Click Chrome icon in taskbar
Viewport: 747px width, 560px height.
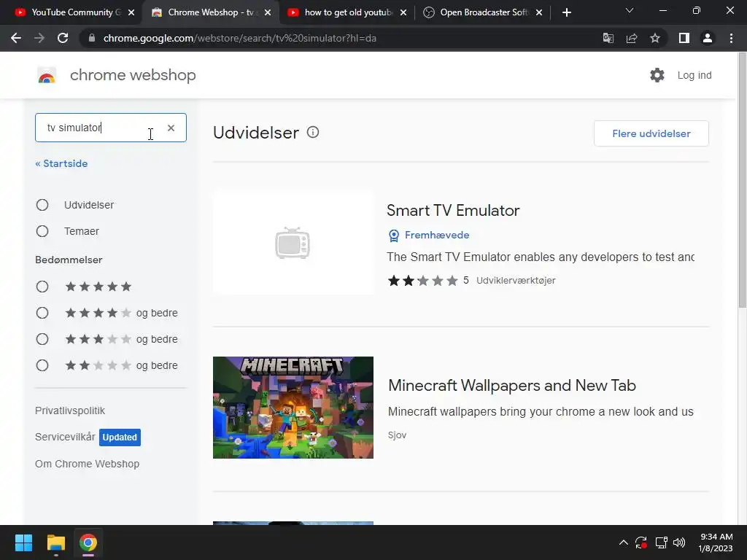coord(88,542)
